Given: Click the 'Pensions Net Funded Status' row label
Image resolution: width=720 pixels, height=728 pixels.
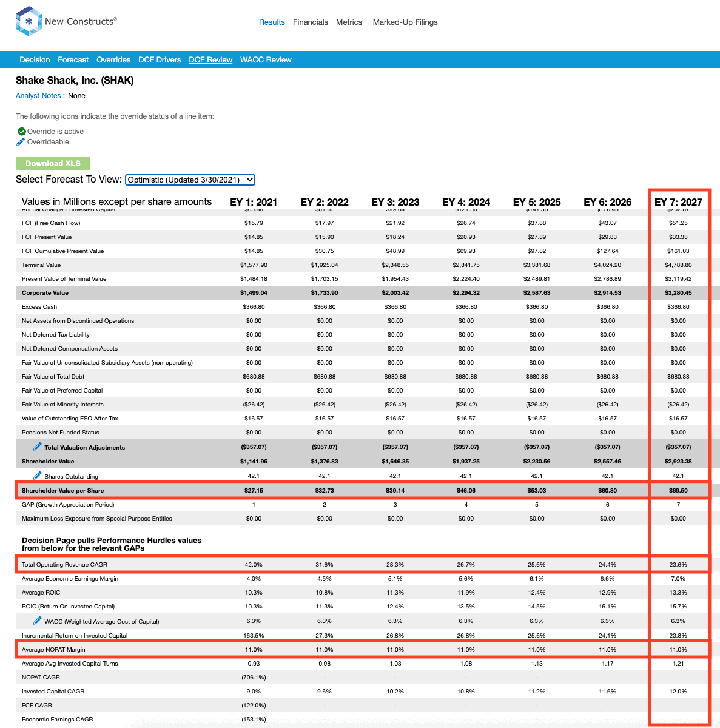Looking at the screenshot, I should coord(61,433).
